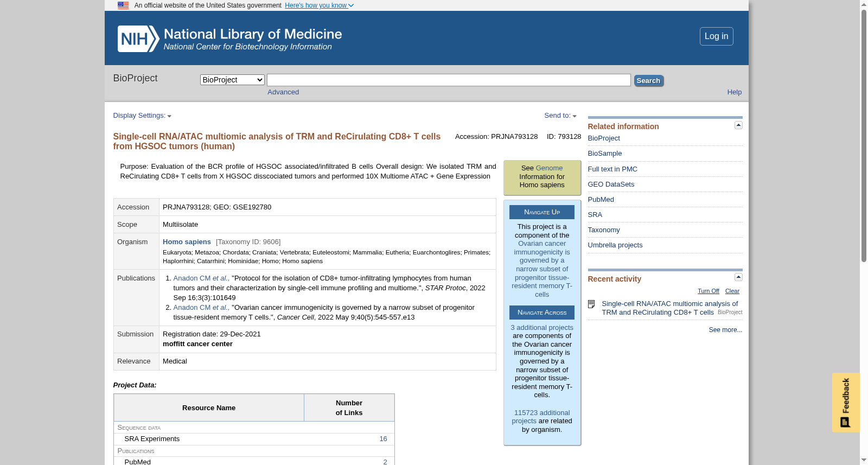The width and height of the screenshot is (868, 465).
Task: Click the 'Single-cell RNA/ATAC multiomic analysis' project title
Action: tap(277, 142)
